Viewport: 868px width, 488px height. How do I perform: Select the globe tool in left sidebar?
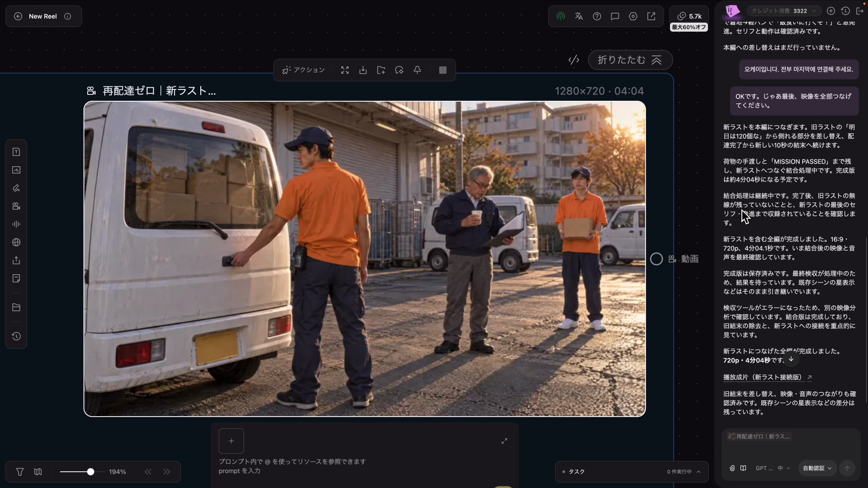click(16, 242)
